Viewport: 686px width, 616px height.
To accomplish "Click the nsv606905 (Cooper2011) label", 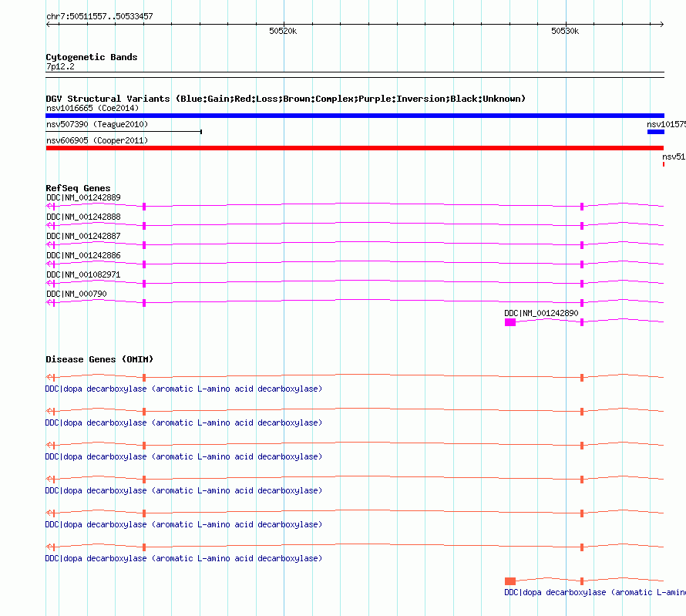I will (x=97, y=140).
